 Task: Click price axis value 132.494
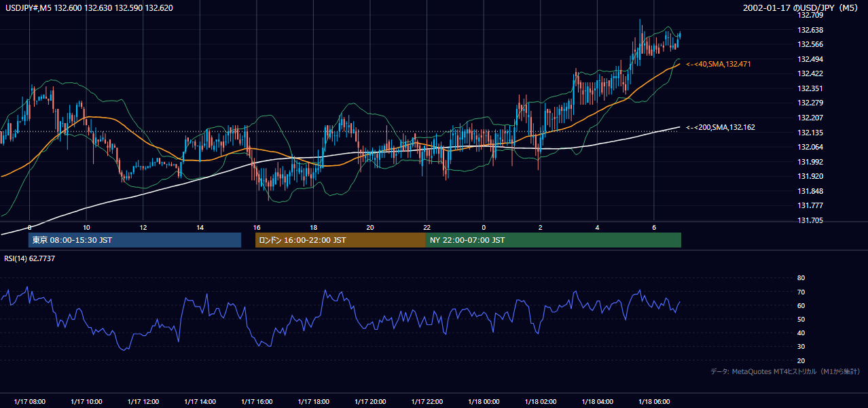(810, 59)
